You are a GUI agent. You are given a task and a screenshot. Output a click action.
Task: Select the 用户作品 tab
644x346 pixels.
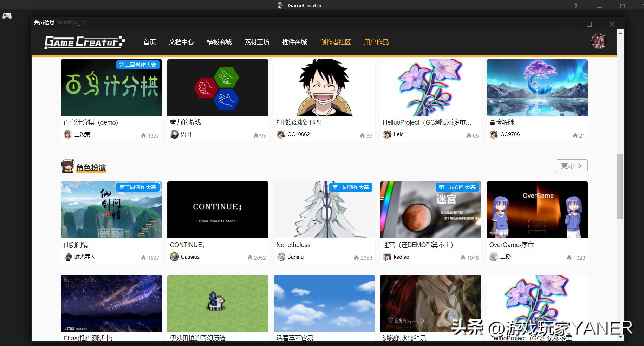pyautogui.click(x=376, y=42)
